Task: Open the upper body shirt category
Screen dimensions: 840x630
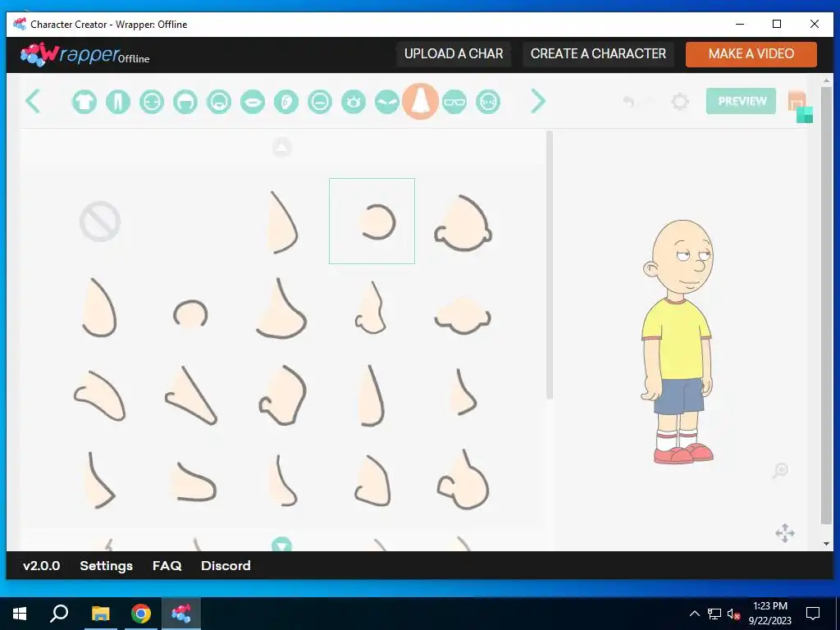Action: click(84, 101)
